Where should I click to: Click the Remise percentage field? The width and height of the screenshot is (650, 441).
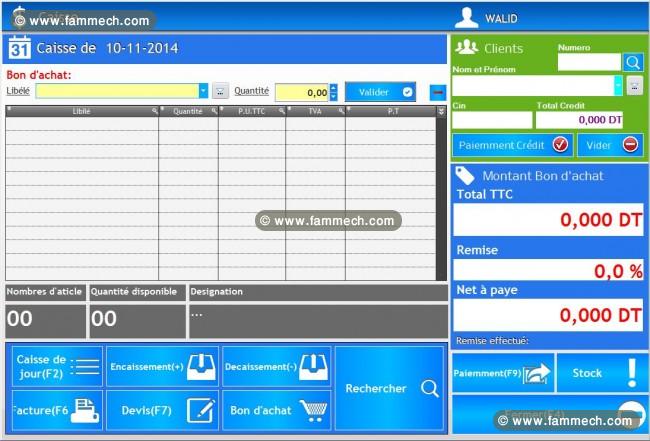[x=548, y=270]
